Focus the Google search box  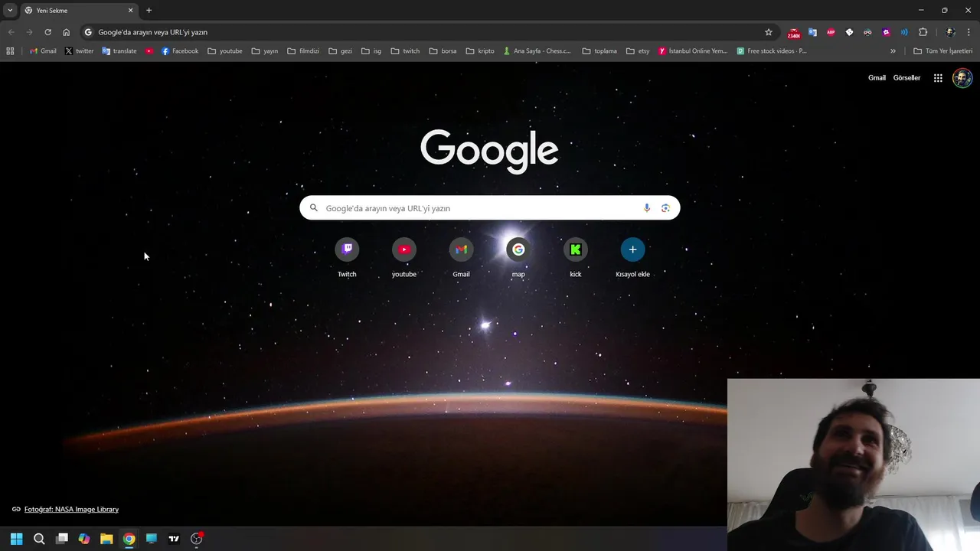coord(490,208)
